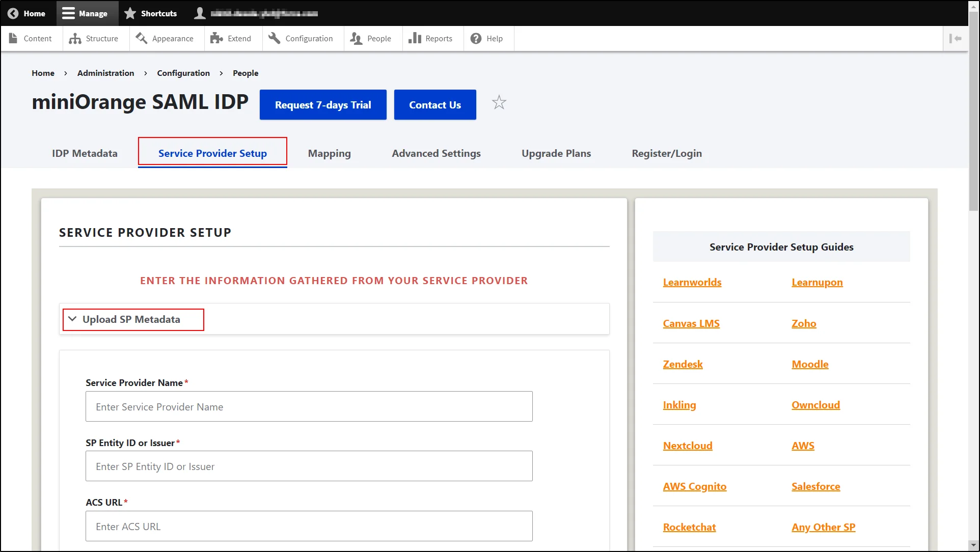Toggle the toolbar orientation icon
The image size is (980, 552).
pyautogui.click(x=956, y=39)
